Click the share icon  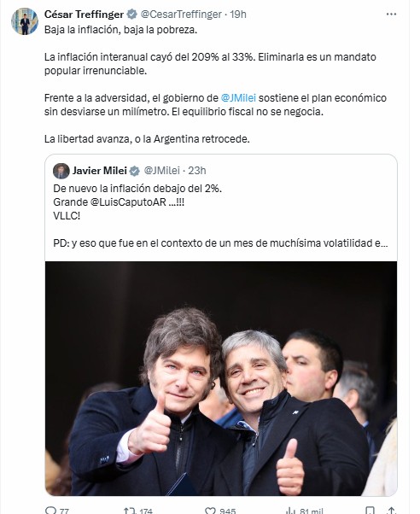391,511
